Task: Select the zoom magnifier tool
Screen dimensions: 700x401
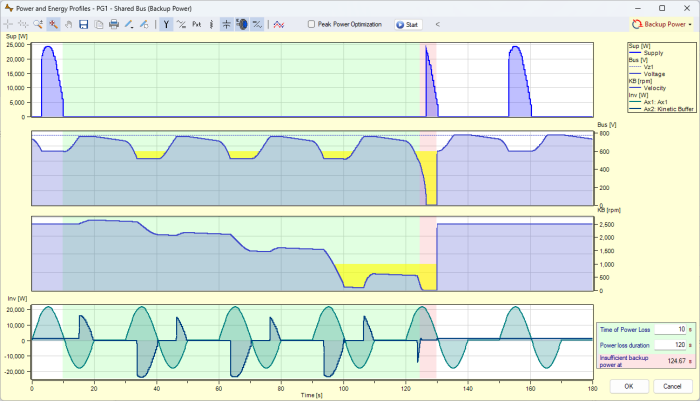Action: pos(37,23)
